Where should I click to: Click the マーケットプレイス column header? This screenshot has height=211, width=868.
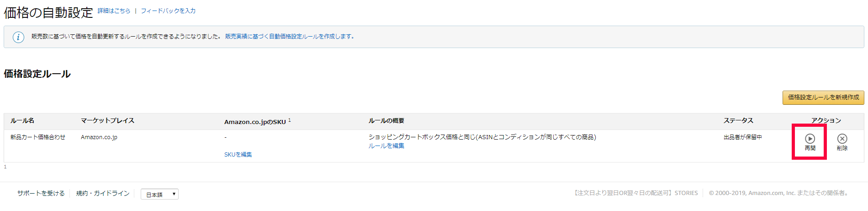107,121
